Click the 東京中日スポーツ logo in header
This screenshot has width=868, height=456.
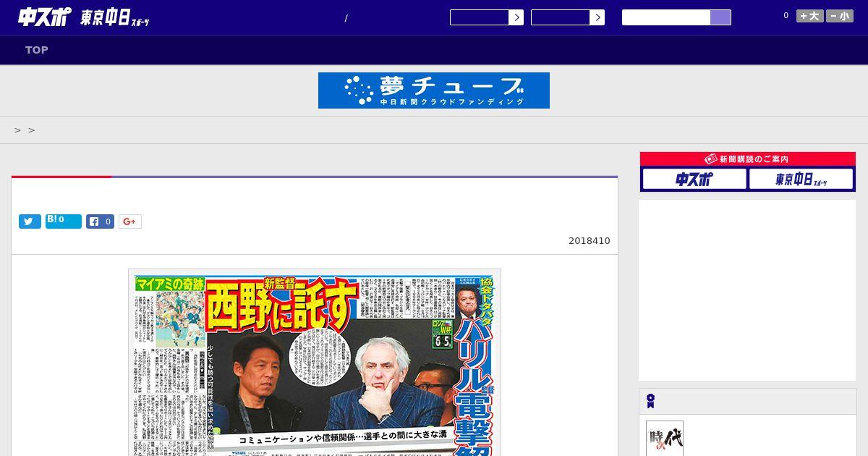click(x=115, y=18)
